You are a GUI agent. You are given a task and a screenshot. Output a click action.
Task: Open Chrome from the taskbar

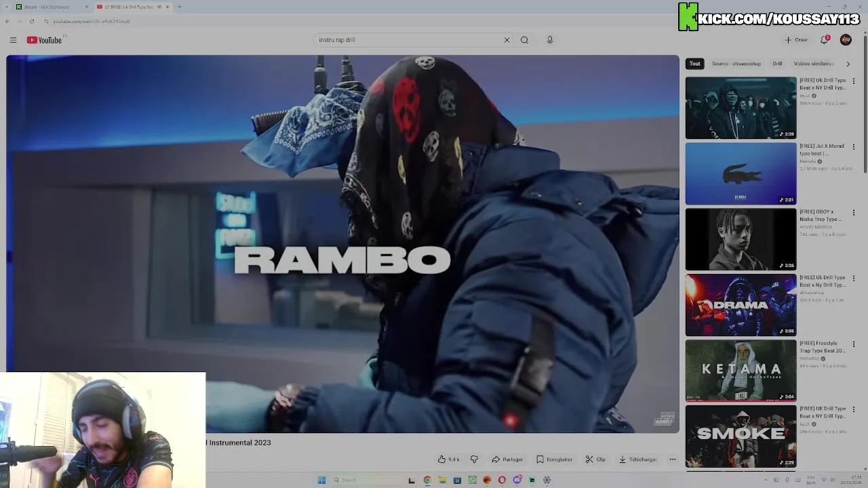427,480
